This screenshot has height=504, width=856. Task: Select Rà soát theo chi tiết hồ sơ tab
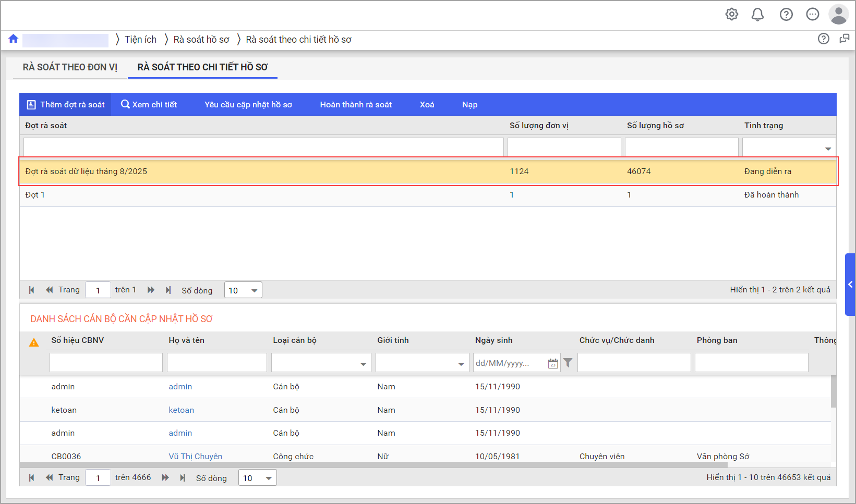pyautogui.click(x=202, y=67)
